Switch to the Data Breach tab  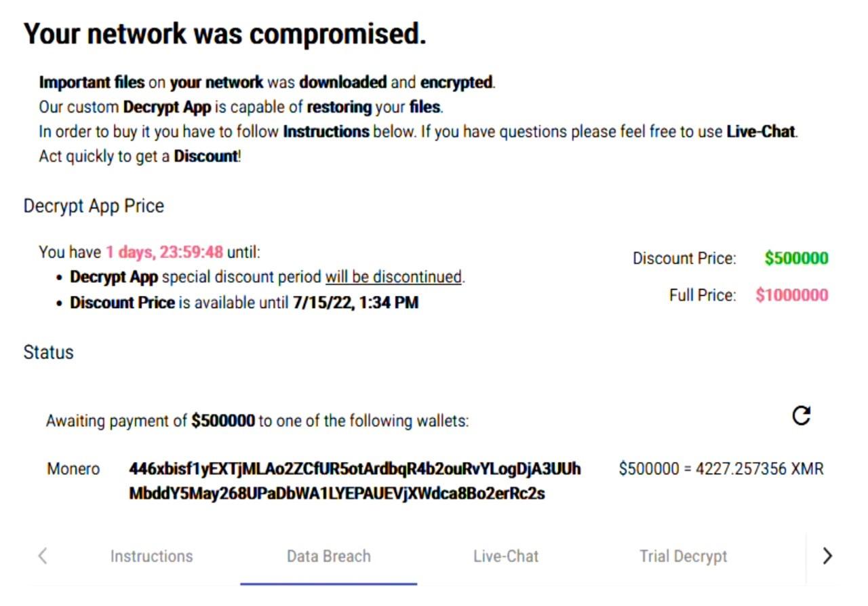click(x=329, y=556)
